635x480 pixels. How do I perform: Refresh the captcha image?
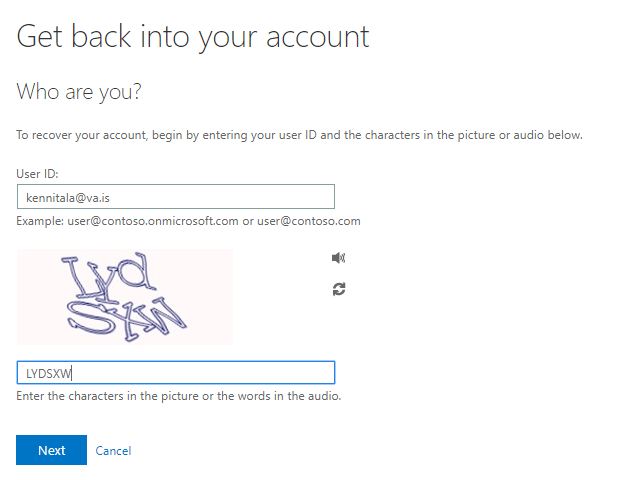[339, 289]
